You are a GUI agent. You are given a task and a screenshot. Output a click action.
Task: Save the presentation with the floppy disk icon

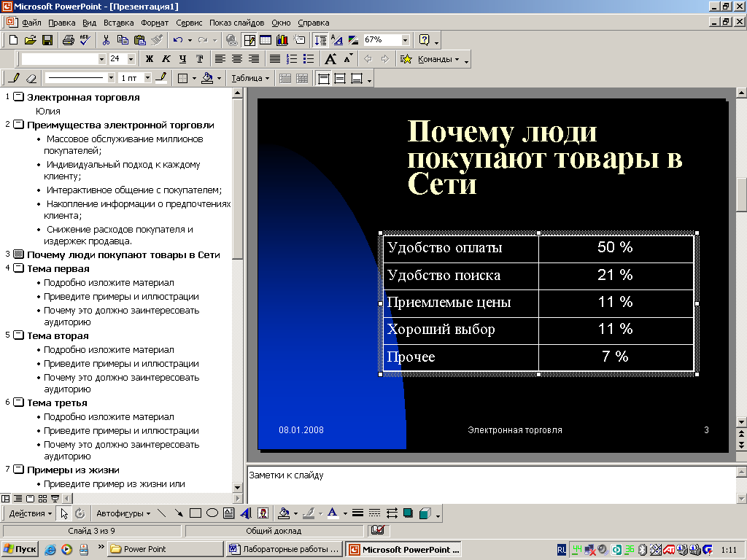(x=47, y=41)
